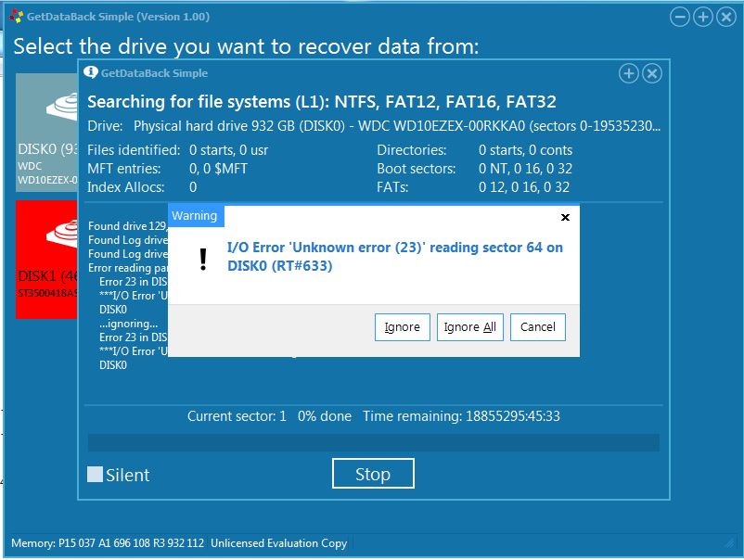Click the 'Current sector: 1' text
This screenshot has height=560, width=744.
click(x=237, y=416)
